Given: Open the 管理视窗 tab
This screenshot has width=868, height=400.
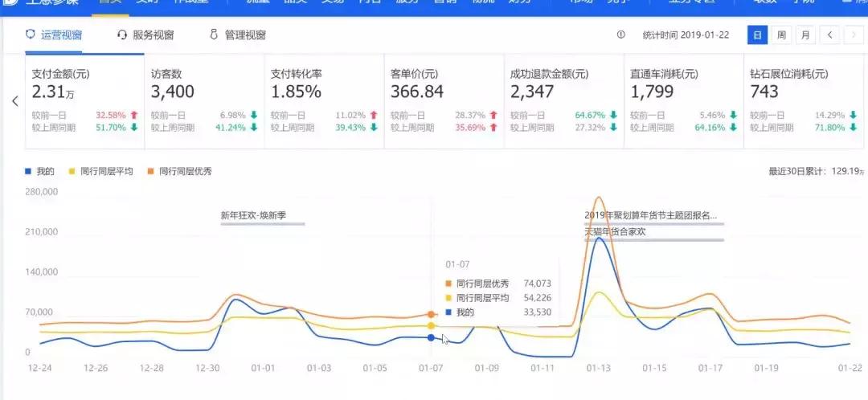Looking at the screenshot, I should 237,35.
